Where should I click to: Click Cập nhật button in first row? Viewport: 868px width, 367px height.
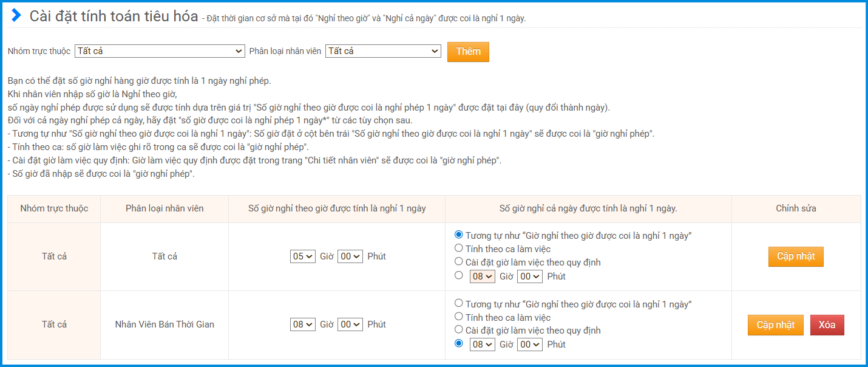[x=796, y=256]
